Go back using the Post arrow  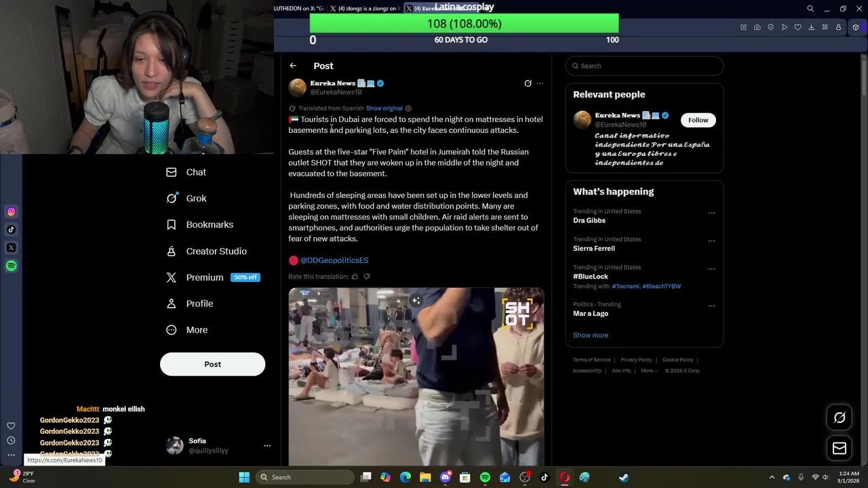(x=293, y=66)
